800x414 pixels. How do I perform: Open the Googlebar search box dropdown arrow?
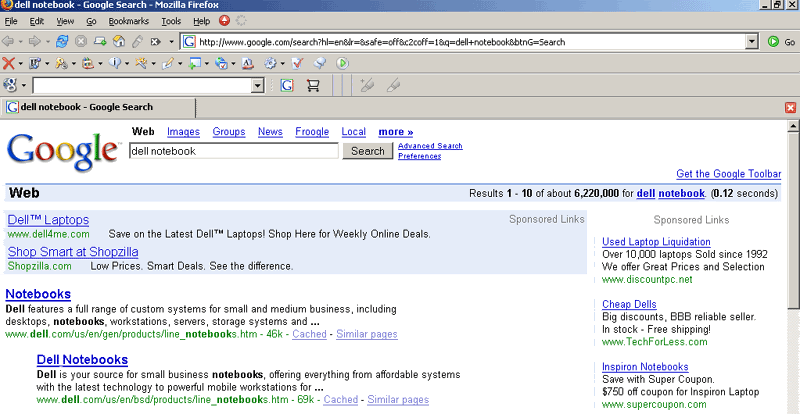coord(258,86)
